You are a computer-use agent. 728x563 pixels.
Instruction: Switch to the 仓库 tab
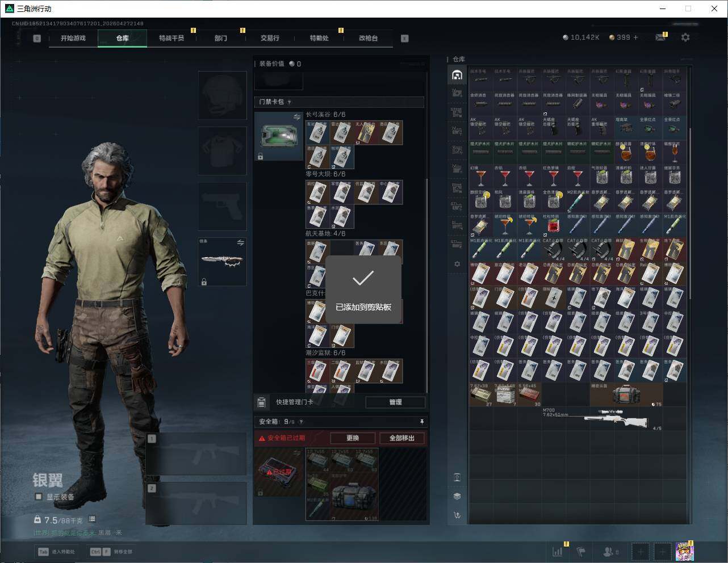pos(122,38)
